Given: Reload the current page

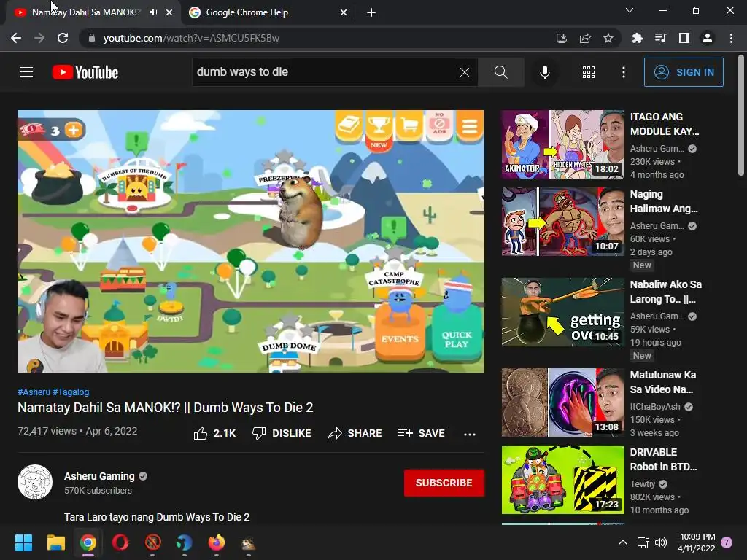Looking at the screenshot, I should (x=63, y=38).
